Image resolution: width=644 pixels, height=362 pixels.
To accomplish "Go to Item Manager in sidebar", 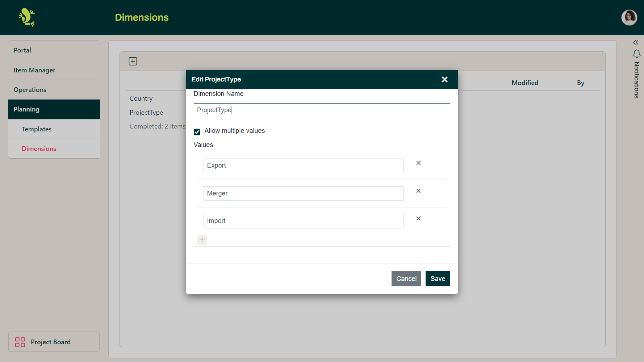I will pyautogui.click(x=34, y=70).
